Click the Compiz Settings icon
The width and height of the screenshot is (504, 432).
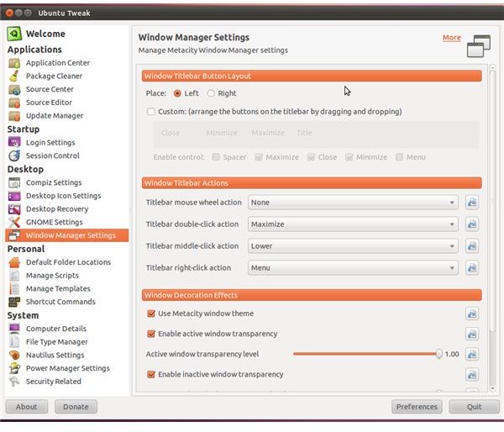tap(14, 182)
